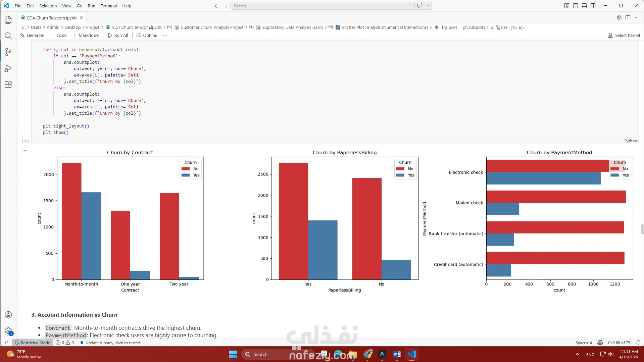
Task: Click the Manage gear icon
Action: (8, 331)
